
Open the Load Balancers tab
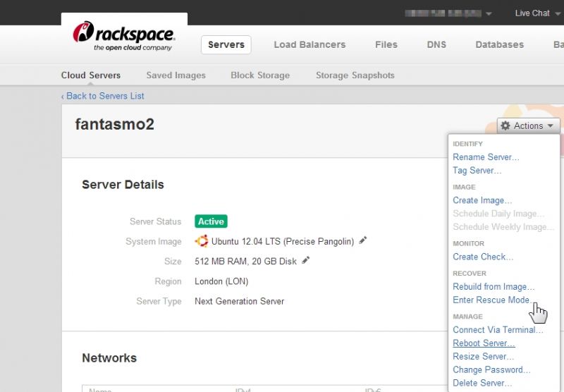[309, 44]
